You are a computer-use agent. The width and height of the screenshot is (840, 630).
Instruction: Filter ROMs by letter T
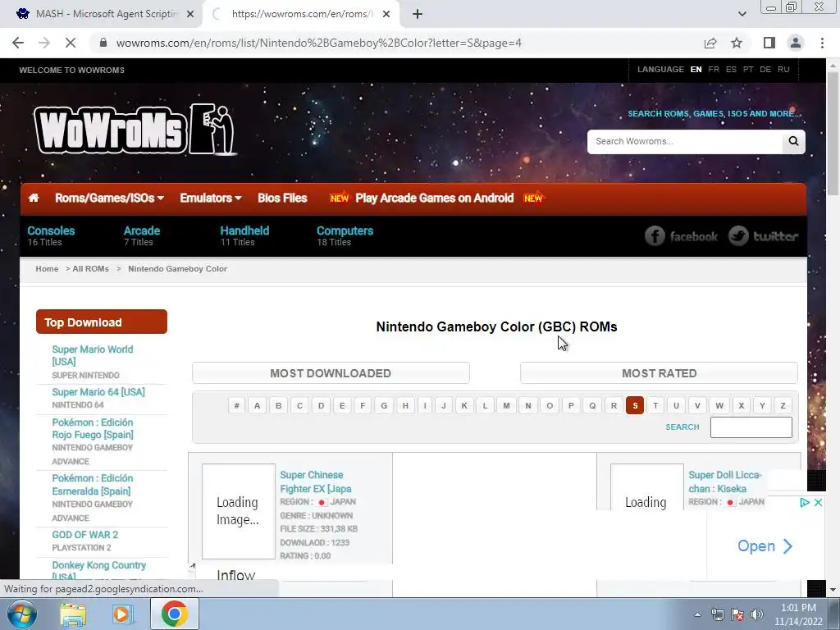pyautogui.click(x=655, y=405)
